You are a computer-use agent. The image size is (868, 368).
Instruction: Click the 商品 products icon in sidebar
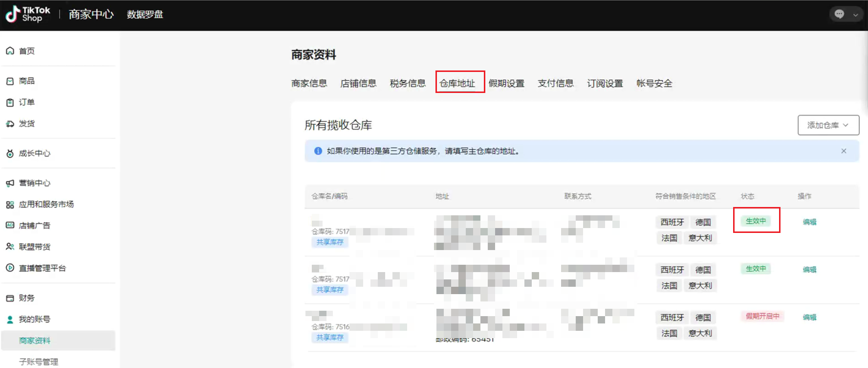[10, 81]
